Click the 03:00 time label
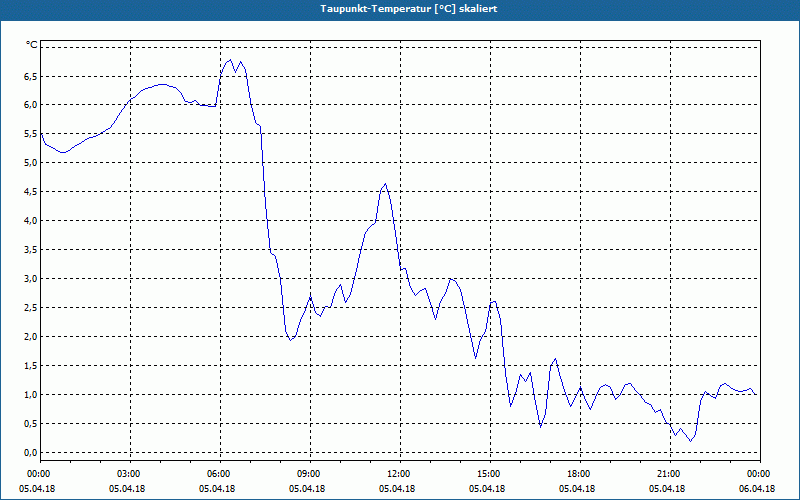The height and width of the screenshot is (500, 800). coord(131,474)
